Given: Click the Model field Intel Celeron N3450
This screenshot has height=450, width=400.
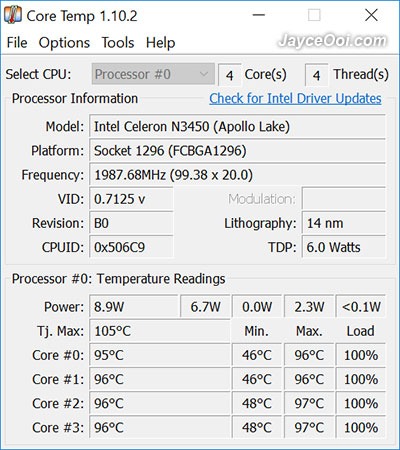Looking at the screenshot, I should pyautogui.click(x=237, y=127).
